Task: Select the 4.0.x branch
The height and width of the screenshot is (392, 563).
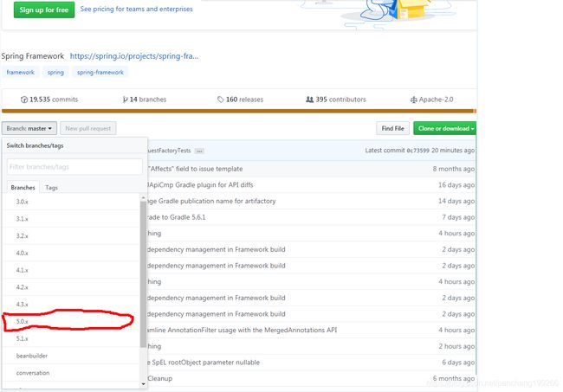Action: point(71,253)
